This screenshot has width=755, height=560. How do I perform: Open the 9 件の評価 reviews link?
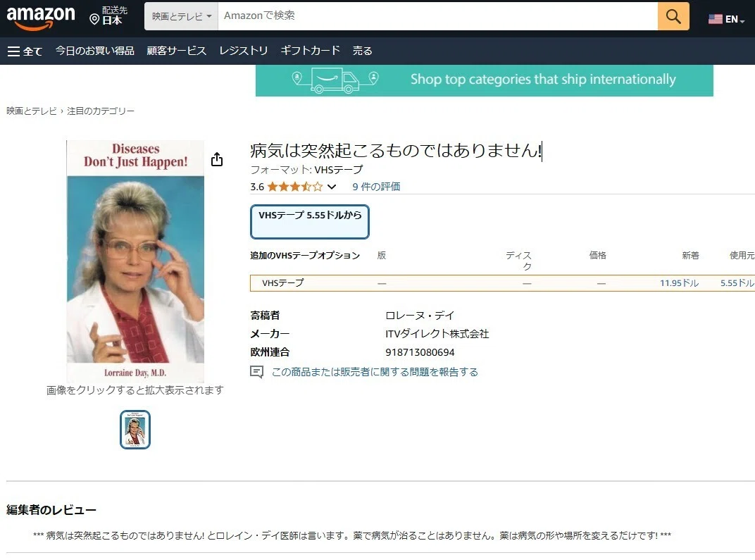tap(376, 187)
